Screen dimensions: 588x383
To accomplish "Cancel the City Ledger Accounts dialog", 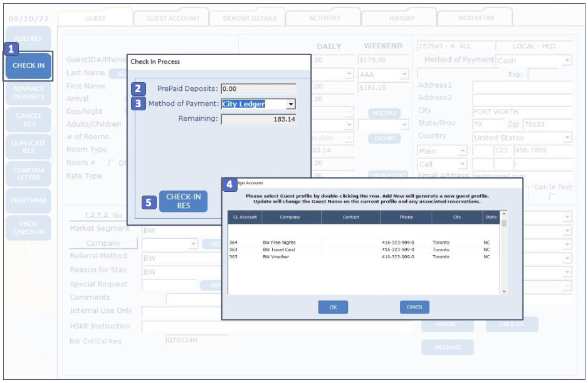I will coord(414,307).
